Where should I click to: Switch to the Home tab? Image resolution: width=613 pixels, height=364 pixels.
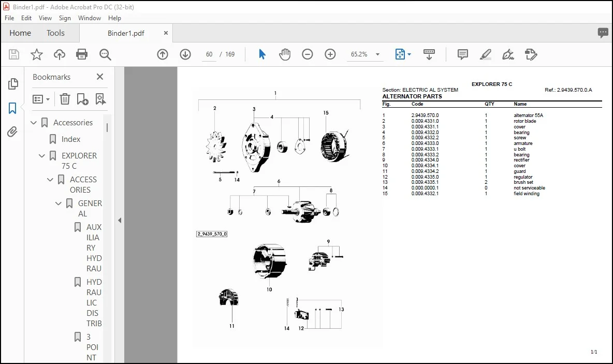[x=20, y=33]
